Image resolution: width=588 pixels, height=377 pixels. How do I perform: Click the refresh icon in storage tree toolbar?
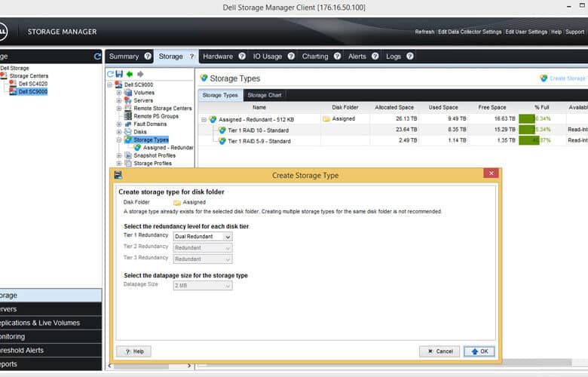tap(110, 74)
